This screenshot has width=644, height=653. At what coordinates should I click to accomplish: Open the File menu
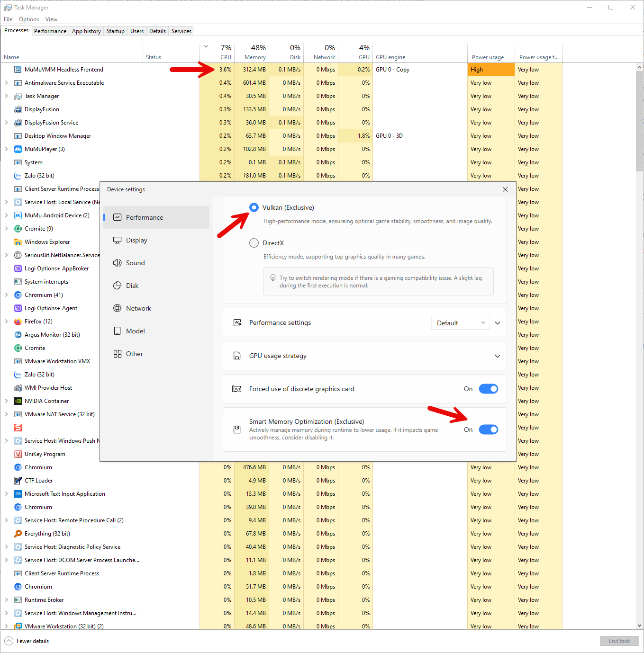click(8, 19)
